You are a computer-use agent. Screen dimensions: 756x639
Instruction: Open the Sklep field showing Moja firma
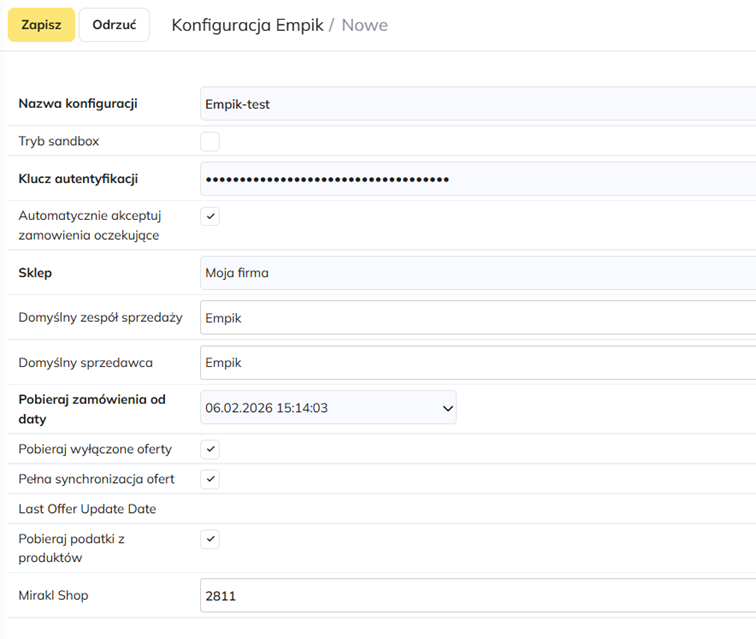478,272
